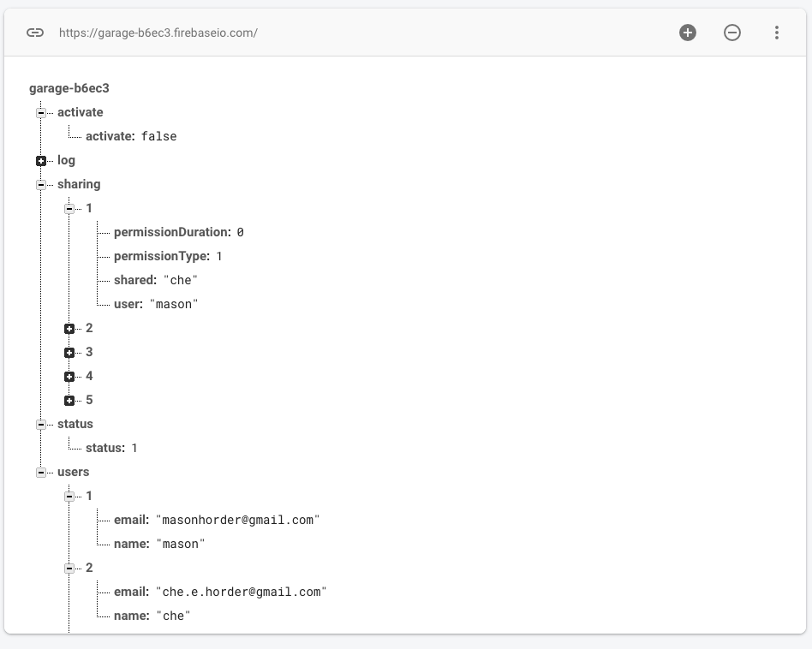Collapse users entry 1

[x=69, y=497]
